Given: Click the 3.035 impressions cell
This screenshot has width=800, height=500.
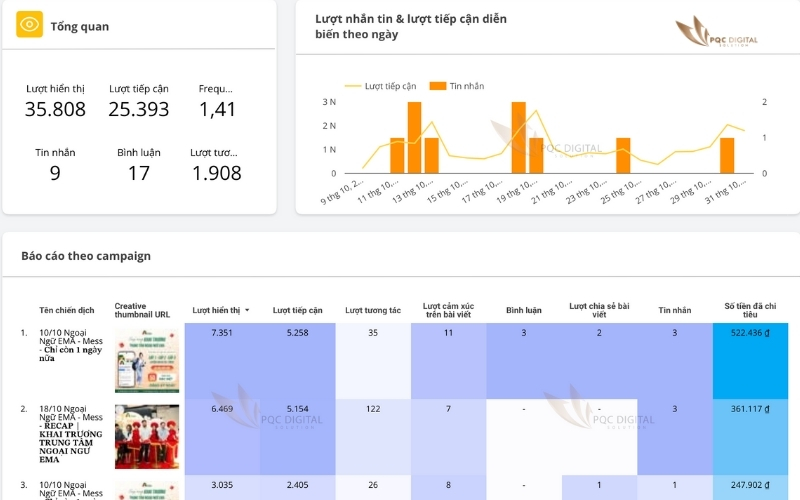Looking at the screenshot, I should [222, 487].
